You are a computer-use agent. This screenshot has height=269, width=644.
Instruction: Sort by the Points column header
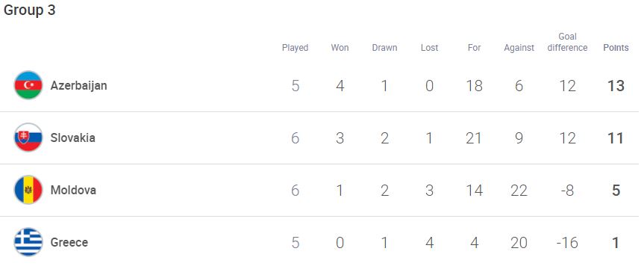coord(616,48)
